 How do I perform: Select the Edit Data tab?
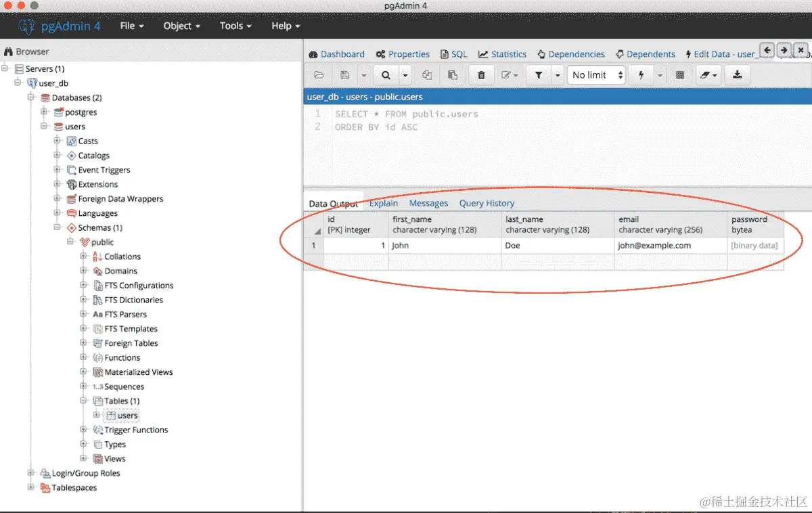[721, 54]
